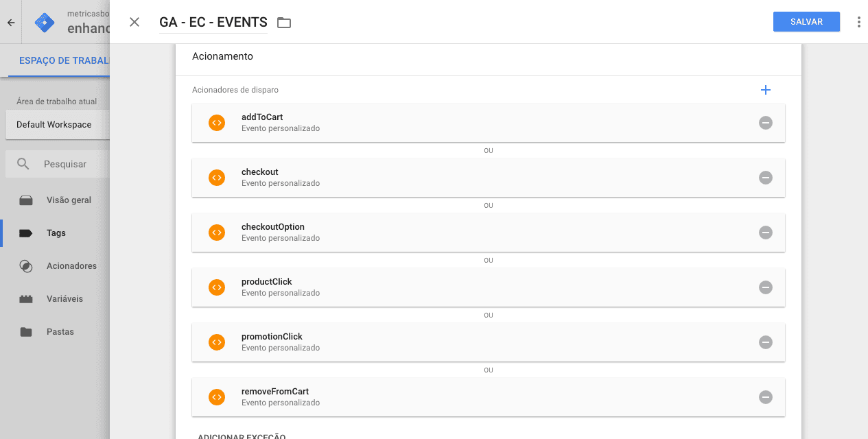Open Pastas in the sidebar

pos(60,332)
